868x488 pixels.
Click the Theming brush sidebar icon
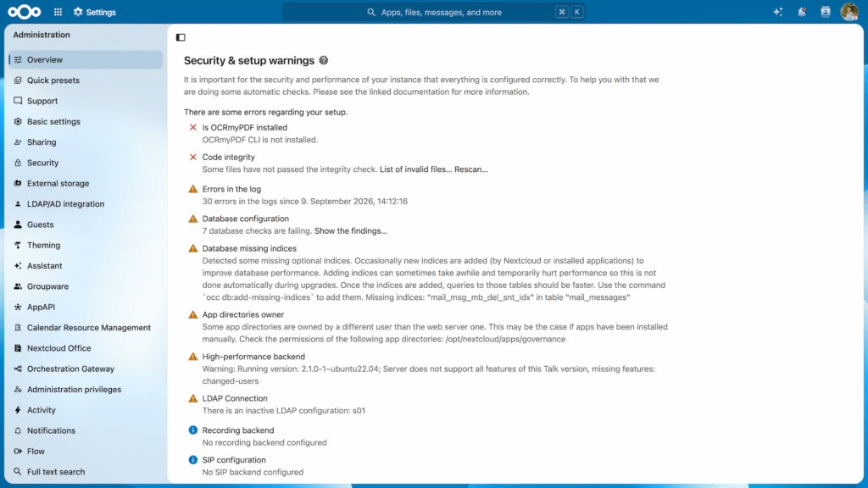(x=18, y=245)
